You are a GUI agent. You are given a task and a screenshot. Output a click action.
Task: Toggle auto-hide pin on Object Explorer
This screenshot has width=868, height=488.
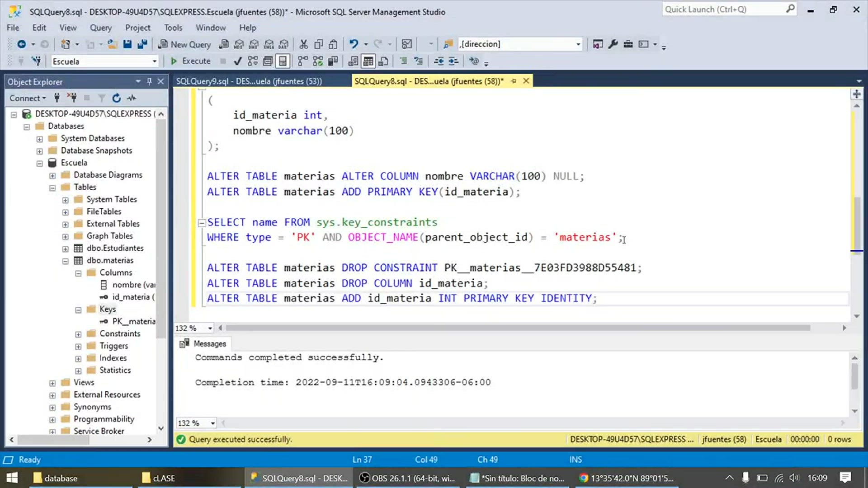coord(149,81)
